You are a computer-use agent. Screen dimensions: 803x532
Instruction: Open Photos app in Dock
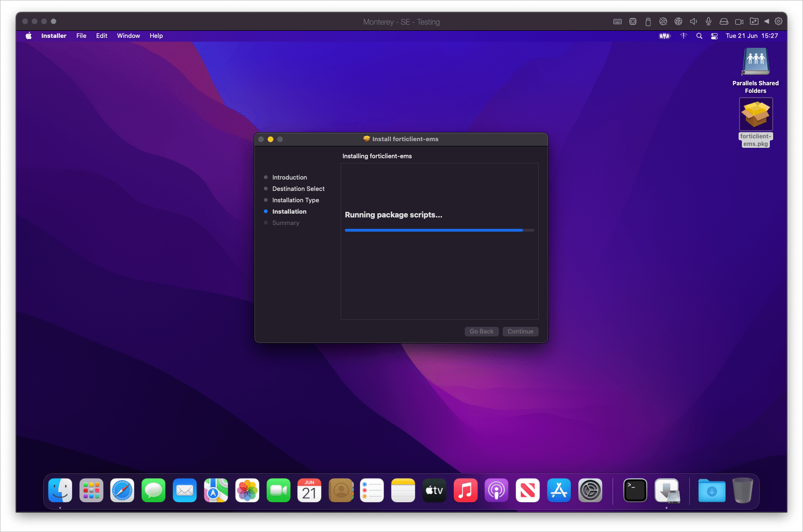click(247, 490)
